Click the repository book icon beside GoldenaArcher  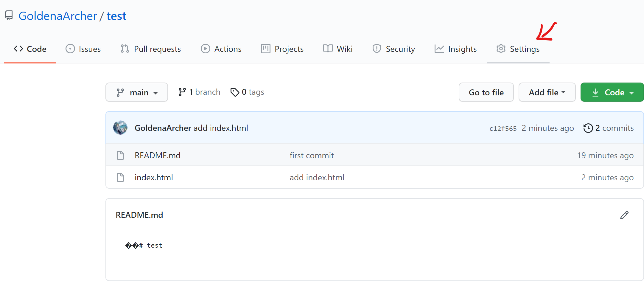click(9, 15)
